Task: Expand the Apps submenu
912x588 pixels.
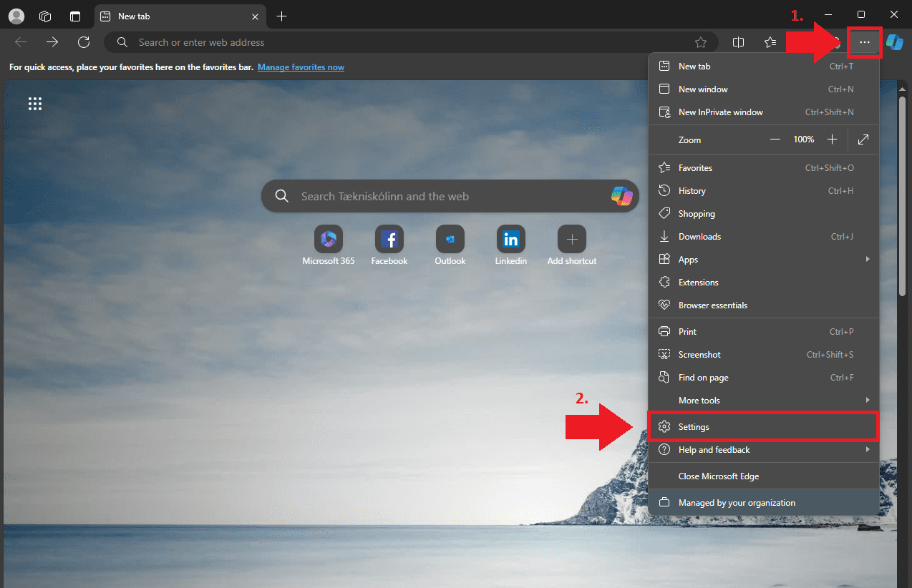Action: 763,260
